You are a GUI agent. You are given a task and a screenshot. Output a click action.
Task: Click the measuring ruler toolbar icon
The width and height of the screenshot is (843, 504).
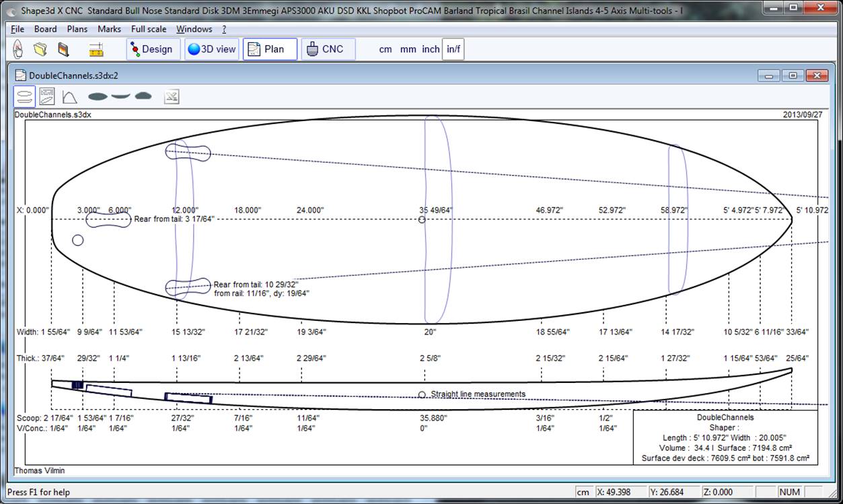pyautogui.click(x=96, y=49)
